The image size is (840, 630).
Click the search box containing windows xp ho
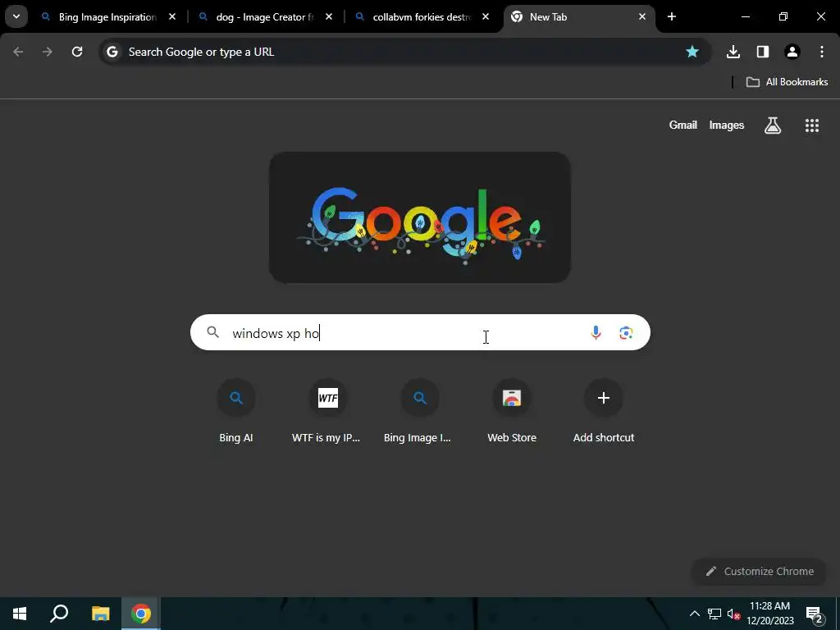420,333
